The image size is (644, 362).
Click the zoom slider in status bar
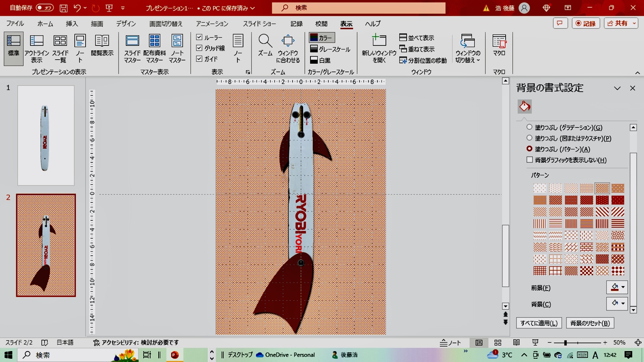point(577,343)
